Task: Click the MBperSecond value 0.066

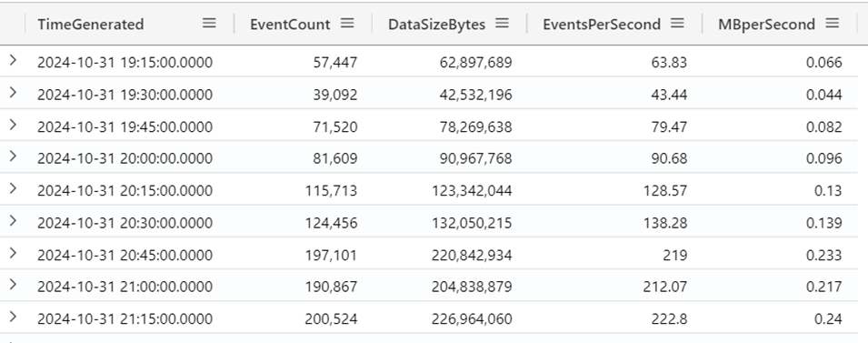Action: pos(824,62)
